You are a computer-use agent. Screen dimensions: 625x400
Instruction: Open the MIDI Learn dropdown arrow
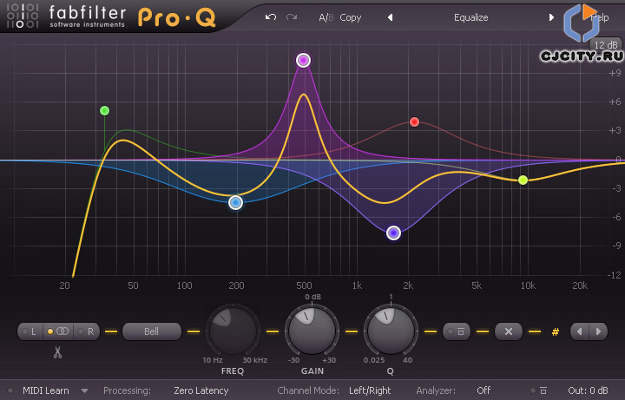pos(84,391)
